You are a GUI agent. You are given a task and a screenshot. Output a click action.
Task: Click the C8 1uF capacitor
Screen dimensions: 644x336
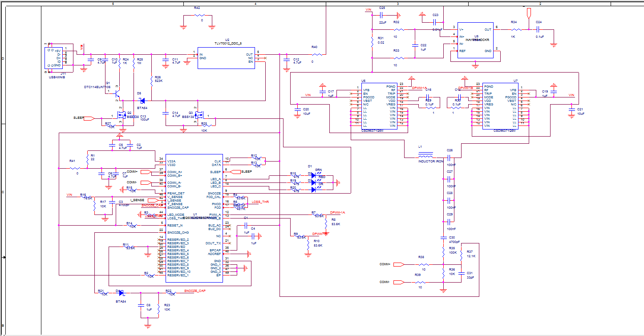coord(141,306)
